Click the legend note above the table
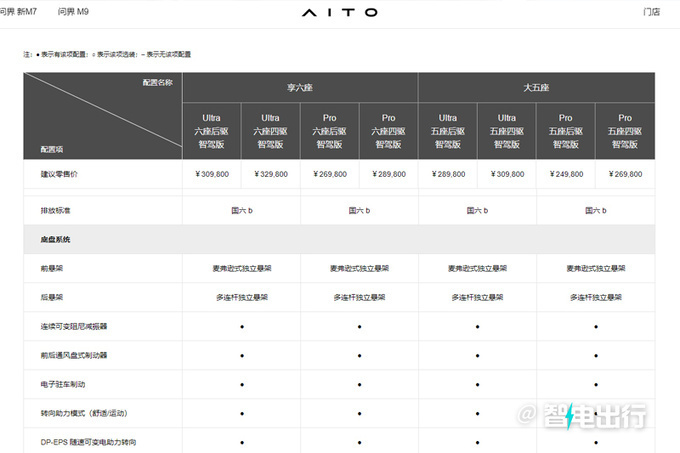Viewport: 680px width, 453px height. [107, 54]
